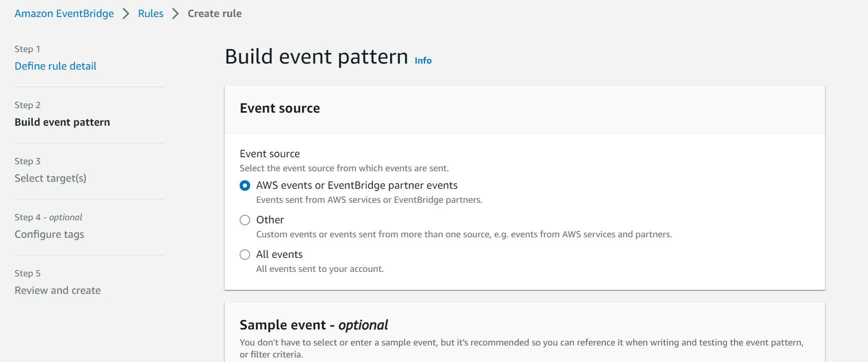Viewport: 868px width, 362px height.
Task: Choose the Other event source radio option
Action: coord(245,220)
